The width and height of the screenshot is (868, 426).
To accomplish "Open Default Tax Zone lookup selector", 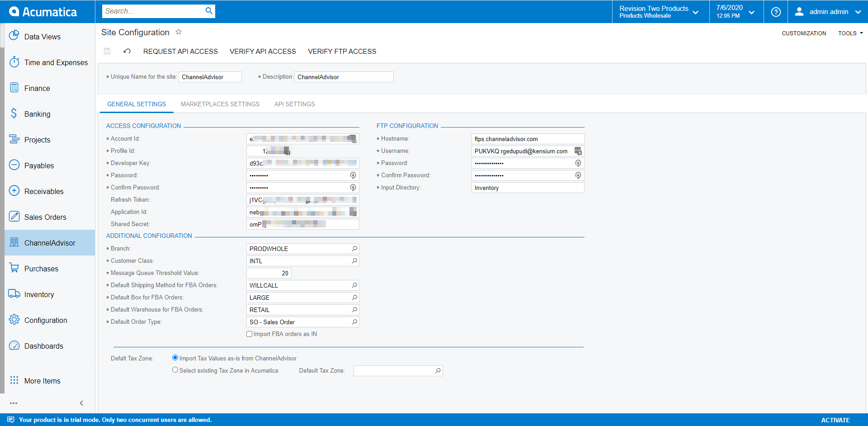I will pyautogui.click(x=438, y=371).
